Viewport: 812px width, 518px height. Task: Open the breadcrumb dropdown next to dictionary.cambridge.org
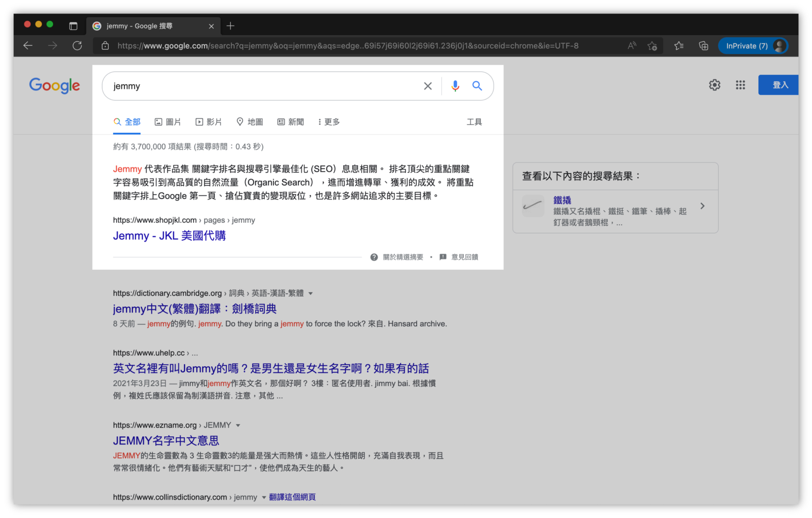(x=311, y=293)
